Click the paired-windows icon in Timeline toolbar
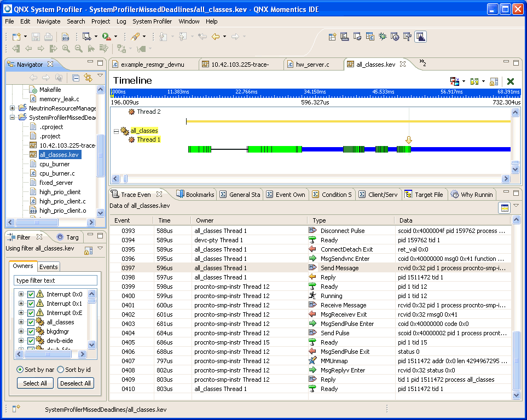Image resolution: width=527 pixels, height=420 pixels. click(x=455, y=81)
